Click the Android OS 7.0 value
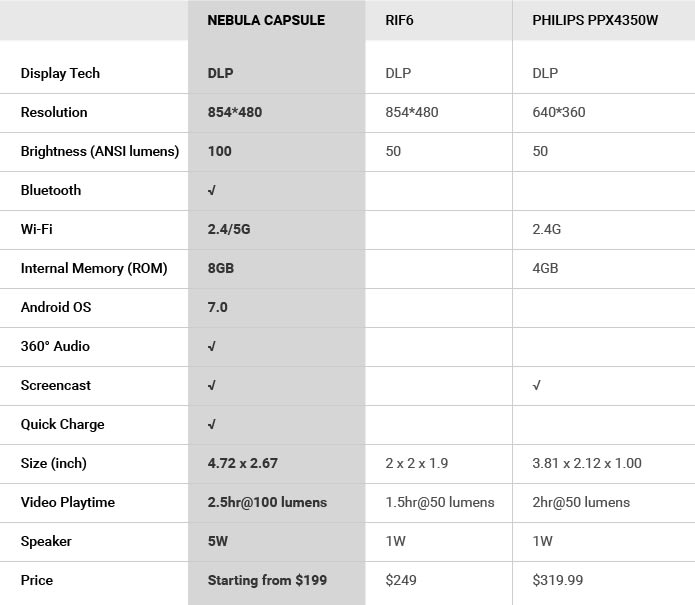The height and width of the screenshot is (605, 695). tap(218, 307)
